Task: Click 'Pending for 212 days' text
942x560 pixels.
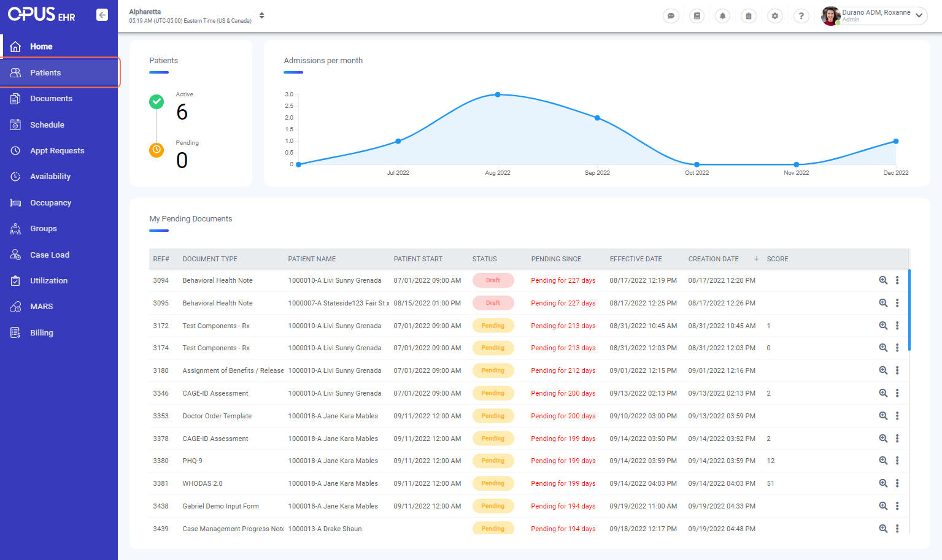Action: click(x=563, y=370)
